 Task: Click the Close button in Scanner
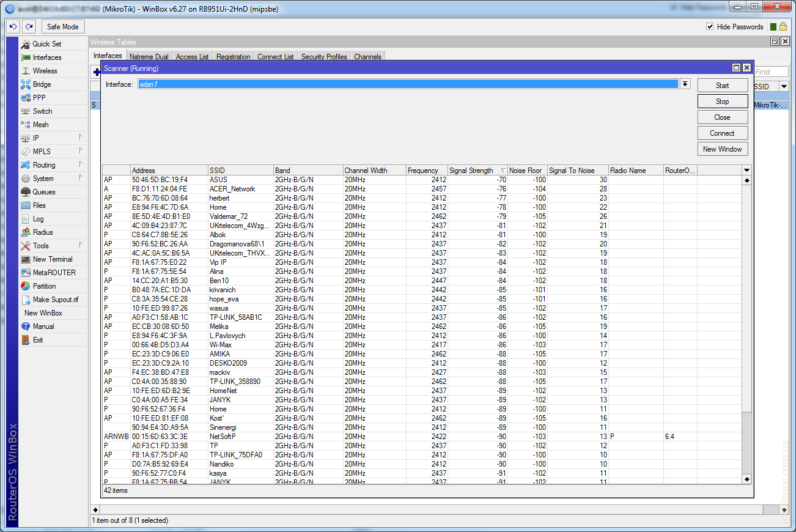[x=723, y=117]
